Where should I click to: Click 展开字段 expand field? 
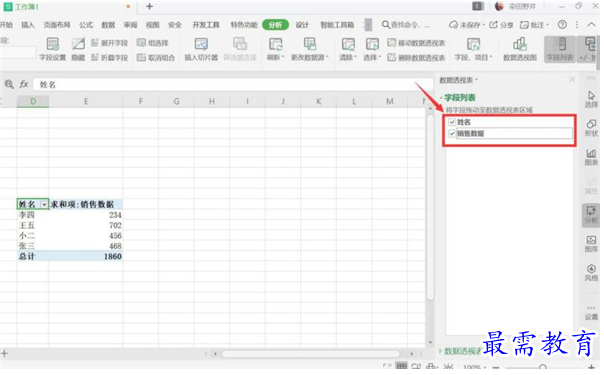click(x=110, y=43)
